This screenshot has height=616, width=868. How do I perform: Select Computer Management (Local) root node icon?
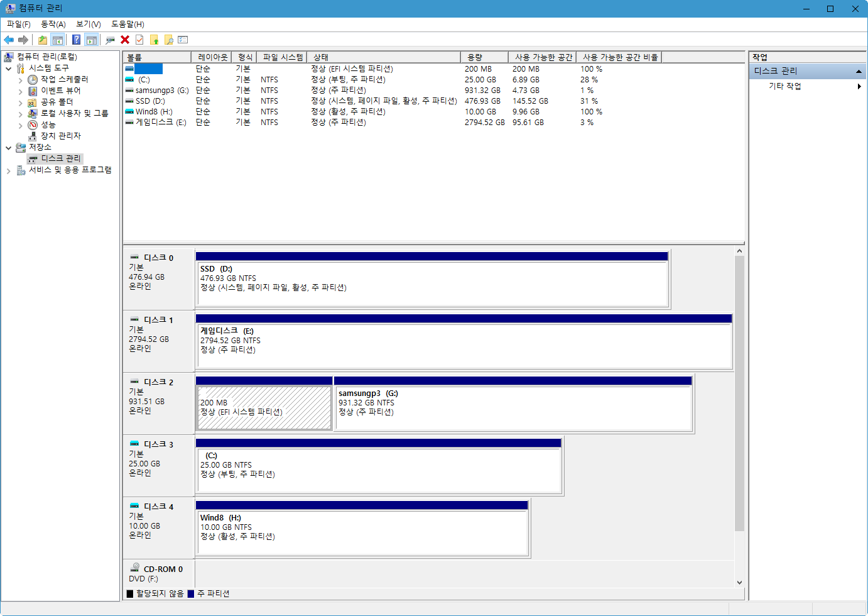[9, 57]
